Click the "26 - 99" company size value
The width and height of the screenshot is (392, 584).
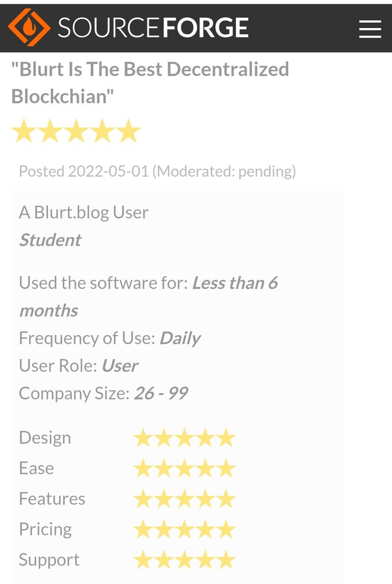point(161,393)
